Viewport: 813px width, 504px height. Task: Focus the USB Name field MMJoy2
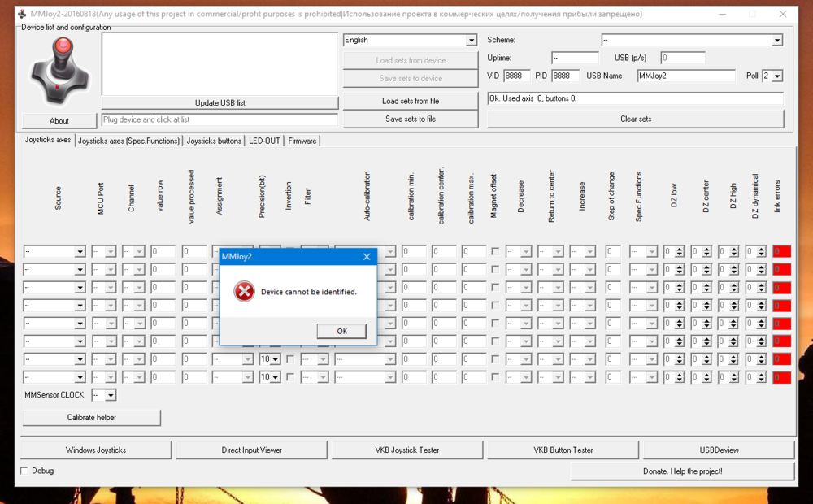click(686, 76)
